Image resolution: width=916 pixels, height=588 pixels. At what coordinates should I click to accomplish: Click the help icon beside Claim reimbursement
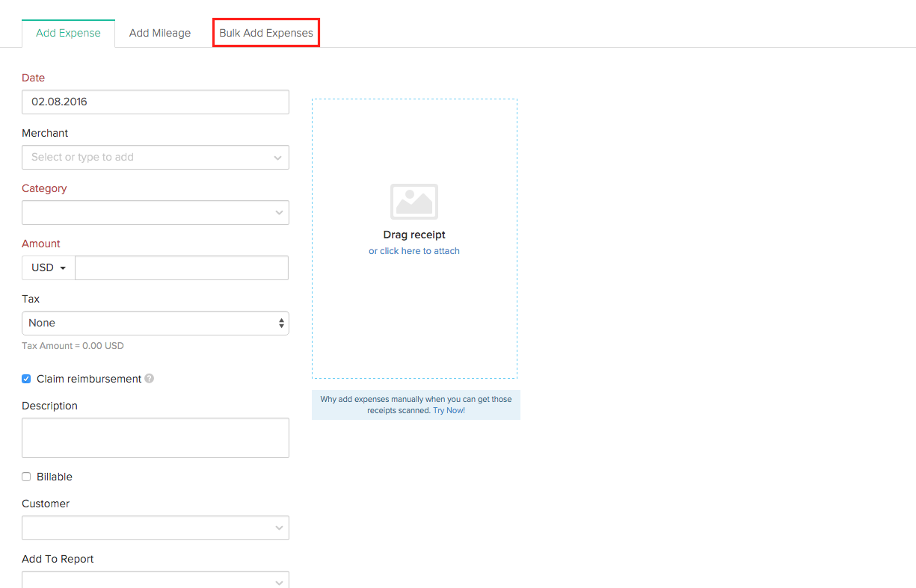[149, 379]
